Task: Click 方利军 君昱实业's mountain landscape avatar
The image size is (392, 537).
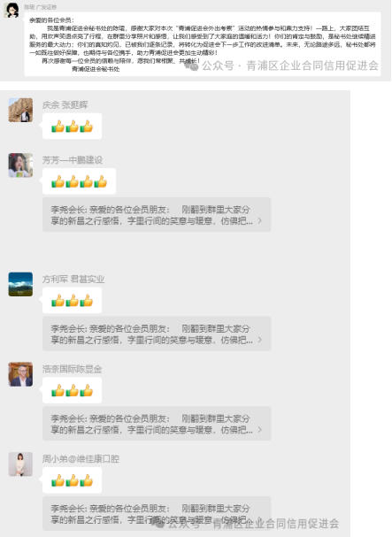Action: (20, 284)
